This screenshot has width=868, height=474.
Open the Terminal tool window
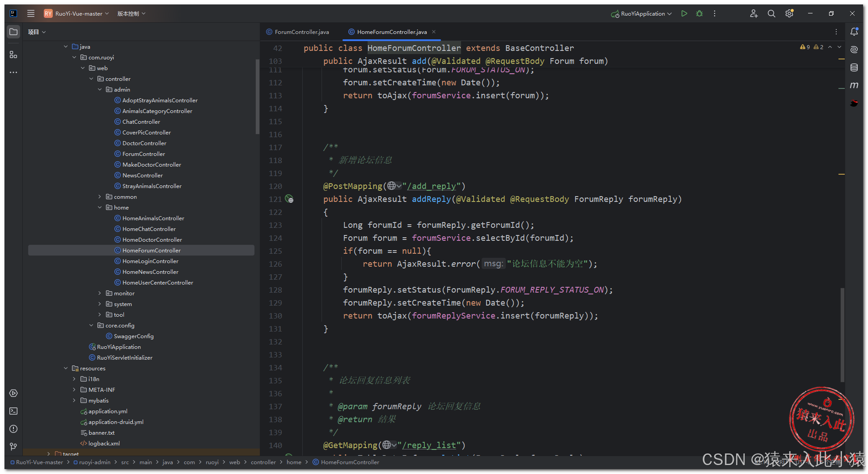point(13,411)
